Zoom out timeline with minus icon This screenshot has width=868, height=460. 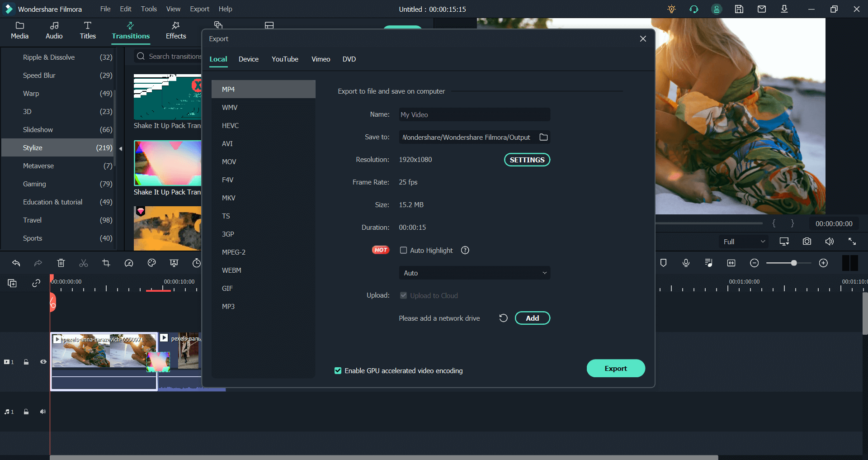point(754,263)
